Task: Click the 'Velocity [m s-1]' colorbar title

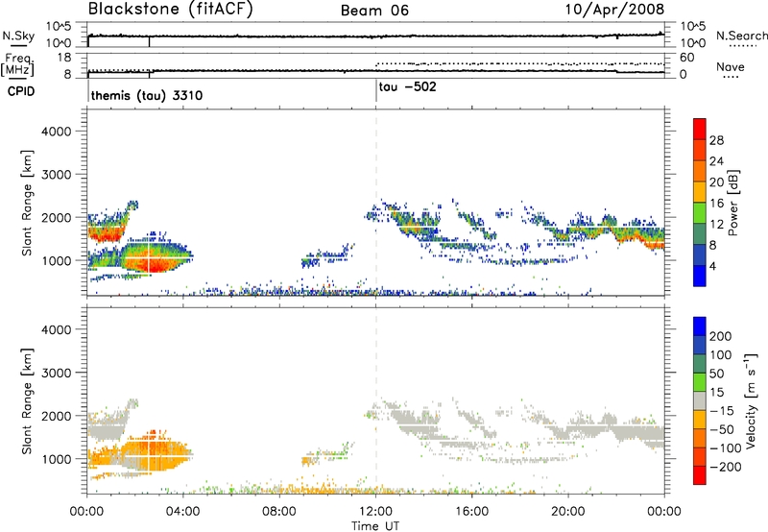Action: pos(751,400)
